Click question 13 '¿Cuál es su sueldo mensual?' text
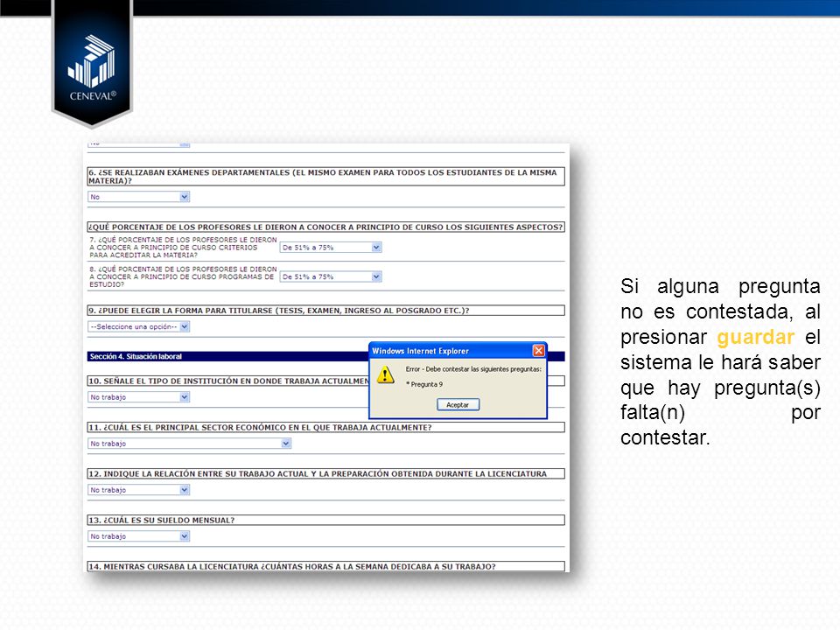 (x=161, y=520)
